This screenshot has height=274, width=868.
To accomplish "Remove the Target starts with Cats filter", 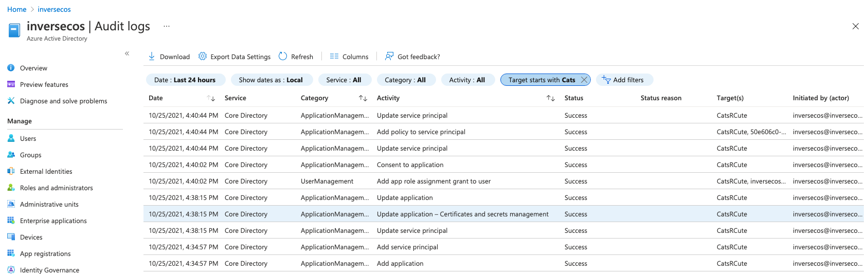I will 584,80.
